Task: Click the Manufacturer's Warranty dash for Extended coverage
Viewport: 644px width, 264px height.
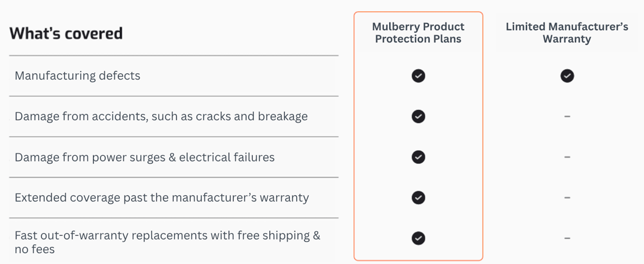Action: [567, 198]
